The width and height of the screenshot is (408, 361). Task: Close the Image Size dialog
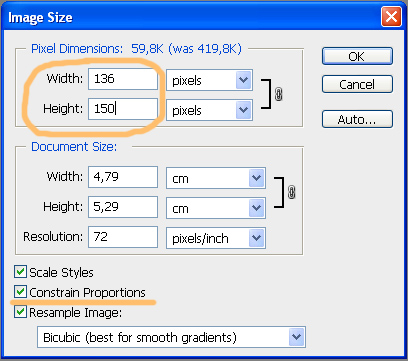click(x=391, y=16)
